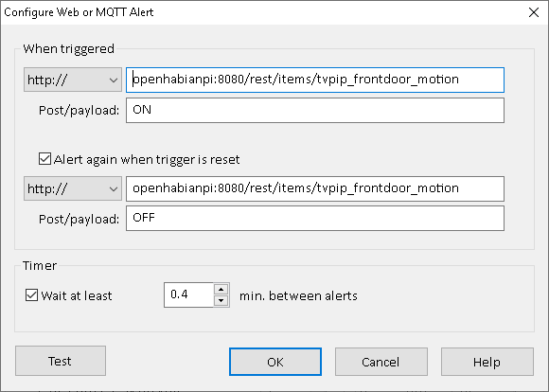Click the When triggered URL address field
549x392 pixels.
pos(315,80)
